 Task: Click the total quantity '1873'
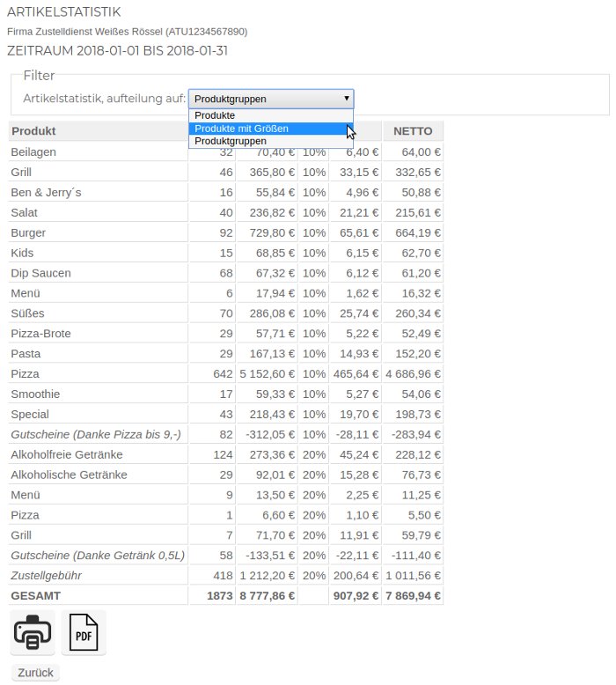click(220, 596)
